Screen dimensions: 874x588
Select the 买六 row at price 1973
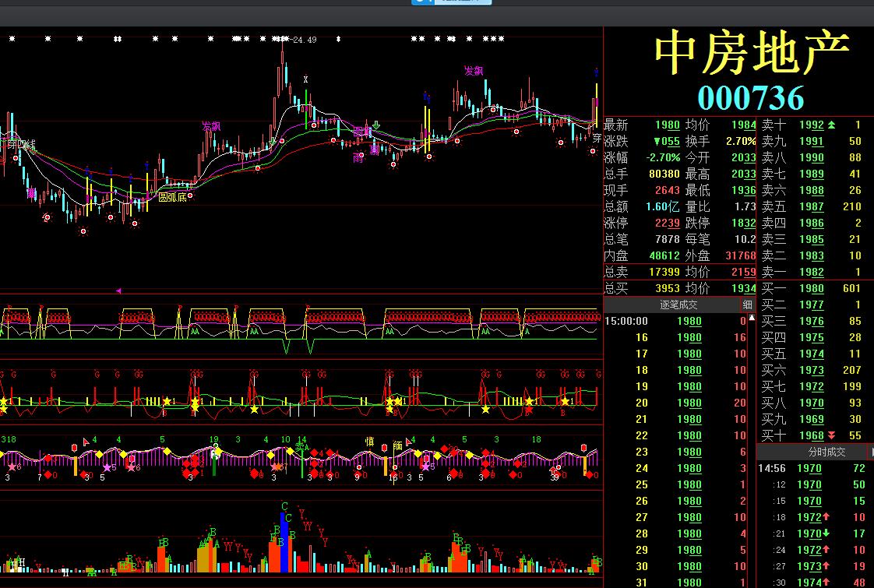pos(815,370)
